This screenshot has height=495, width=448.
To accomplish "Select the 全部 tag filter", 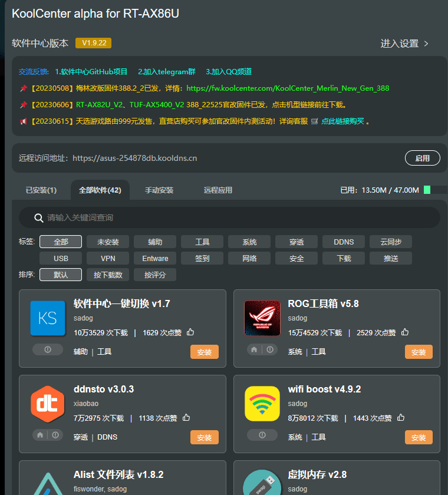I will [61, 242].
